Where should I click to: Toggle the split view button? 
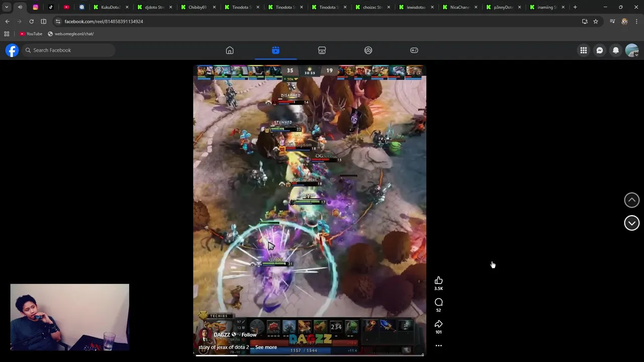click(43, 22)
